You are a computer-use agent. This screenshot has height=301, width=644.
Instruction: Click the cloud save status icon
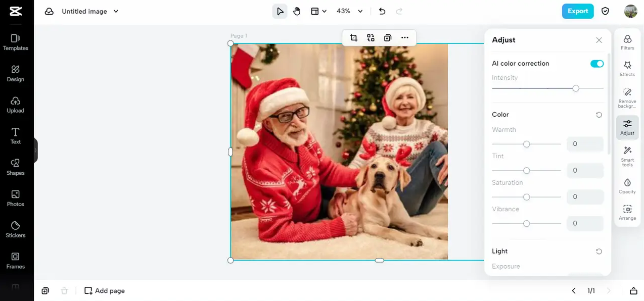pyautogui.click(x=49, y=11)
